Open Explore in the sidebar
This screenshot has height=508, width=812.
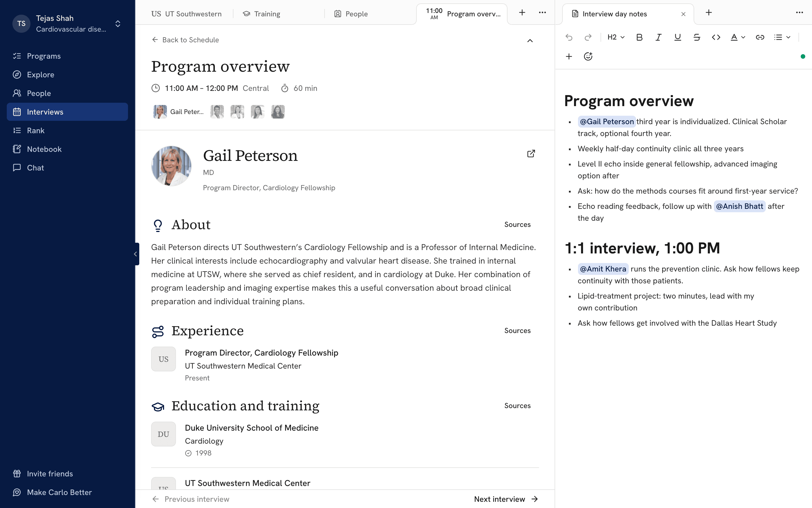pyautogui.click(x=67, y=75)
